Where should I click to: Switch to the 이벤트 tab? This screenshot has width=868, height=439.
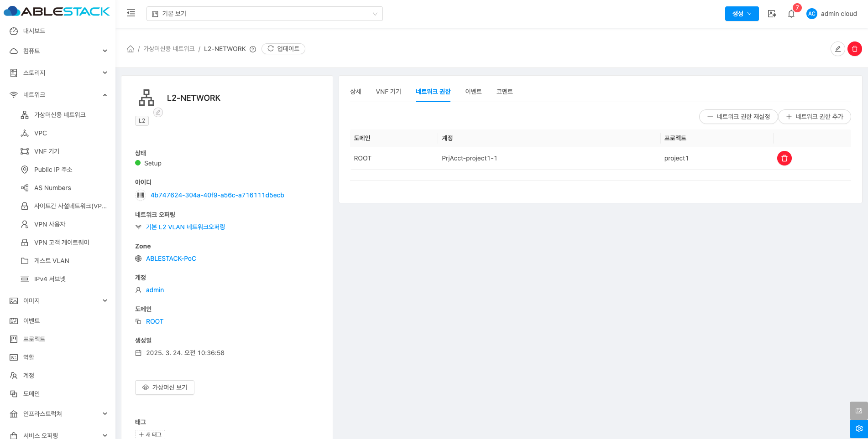click(x=473, y=92)
